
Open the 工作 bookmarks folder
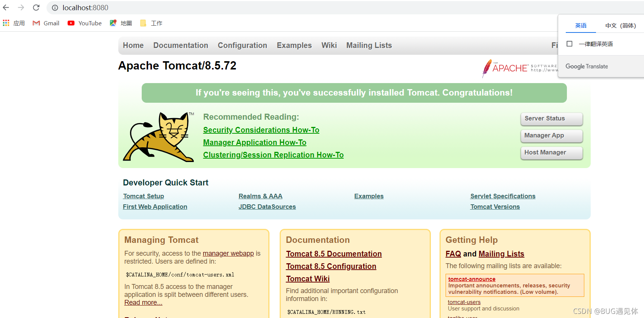[151, 23]
